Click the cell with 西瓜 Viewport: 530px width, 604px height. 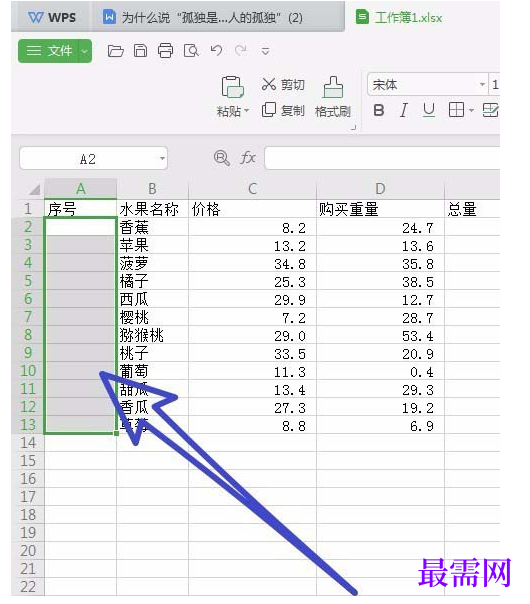tap(153, 299)
